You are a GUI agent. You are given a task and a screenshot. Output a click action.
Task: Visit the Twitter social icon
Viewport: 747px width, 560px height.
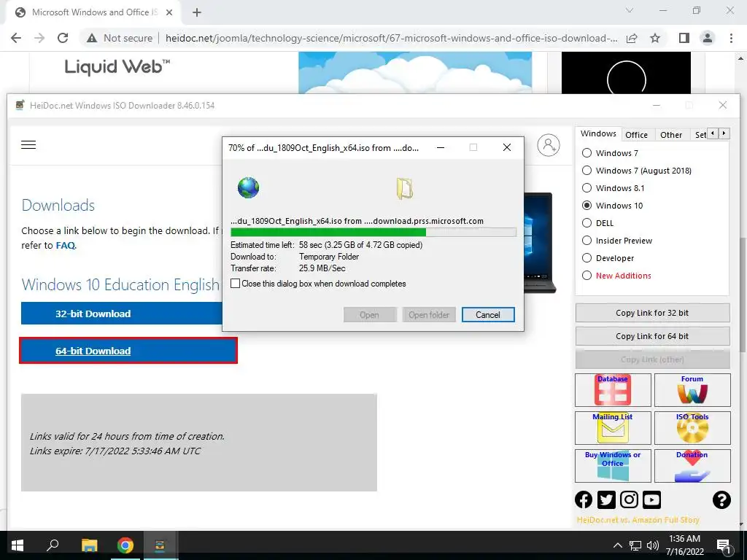click(x=606, y=499)
